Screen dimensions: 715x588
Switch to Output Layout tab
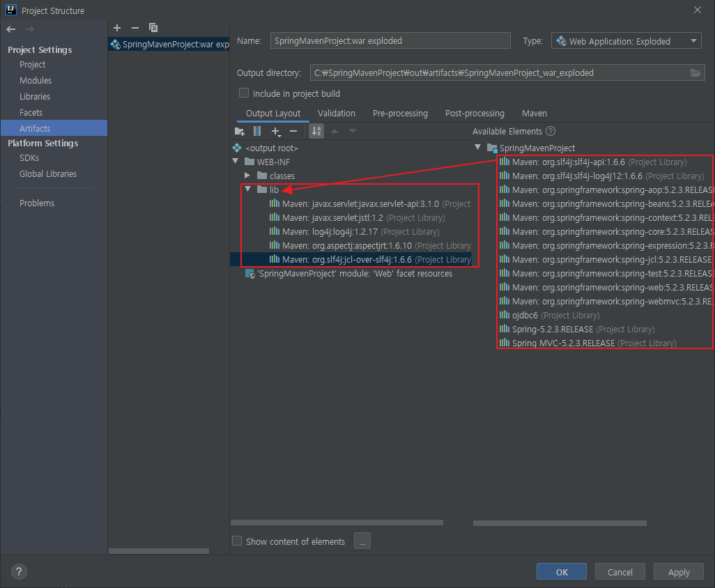(x=273, y=114)
